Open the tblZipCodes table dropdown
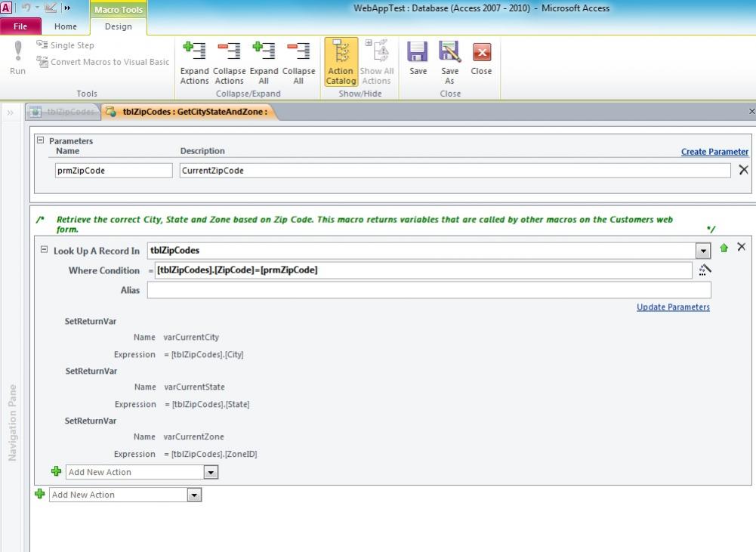The height and width of the screenshot is (552, 756). [703, 251]
